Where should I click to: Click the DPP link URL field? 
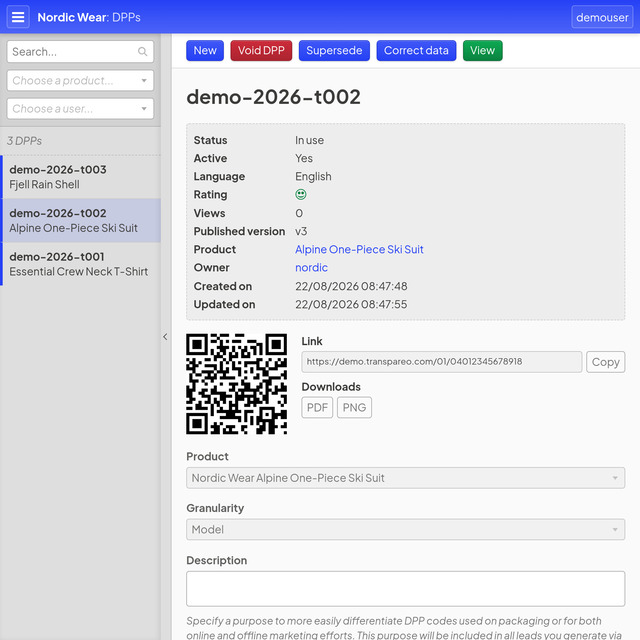pyautogui.click(x=442, y=362)
